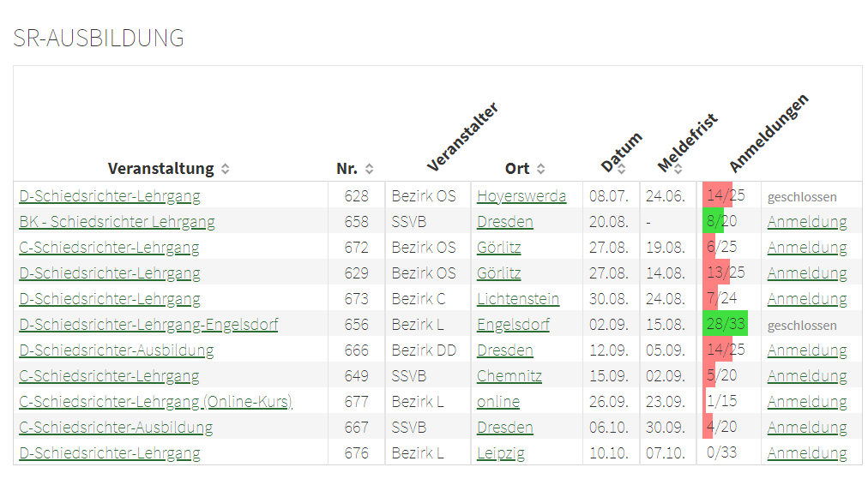Click the 0/33 registration count

722,452
